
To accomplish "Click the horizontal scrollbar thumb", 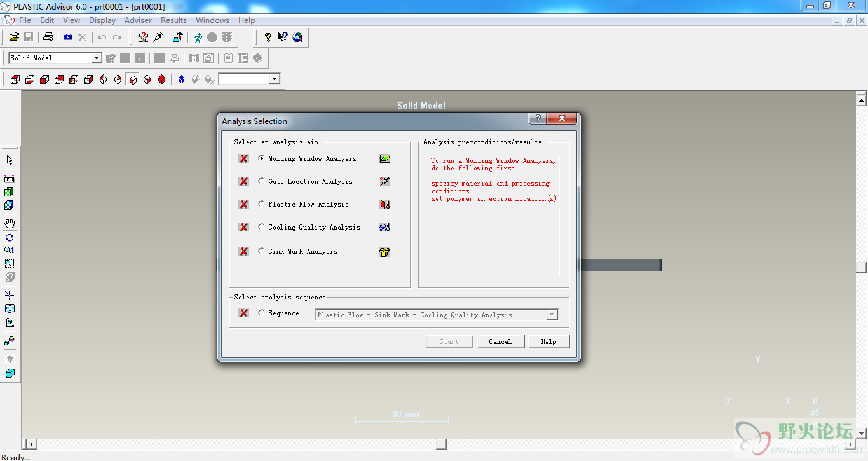I will tap(442, 444).
